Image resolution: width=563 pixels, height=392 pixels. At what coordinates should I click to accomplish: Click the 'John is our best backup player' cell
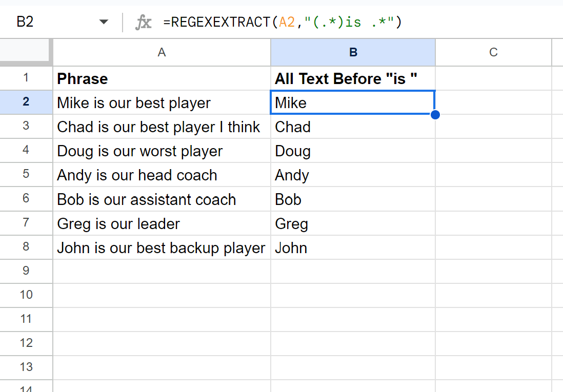click(x=162, y=247)
